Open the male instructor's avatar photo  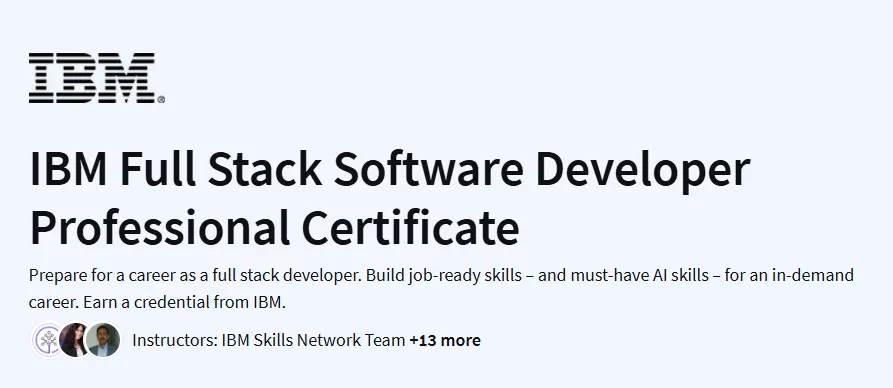click(x=103, y=340)
